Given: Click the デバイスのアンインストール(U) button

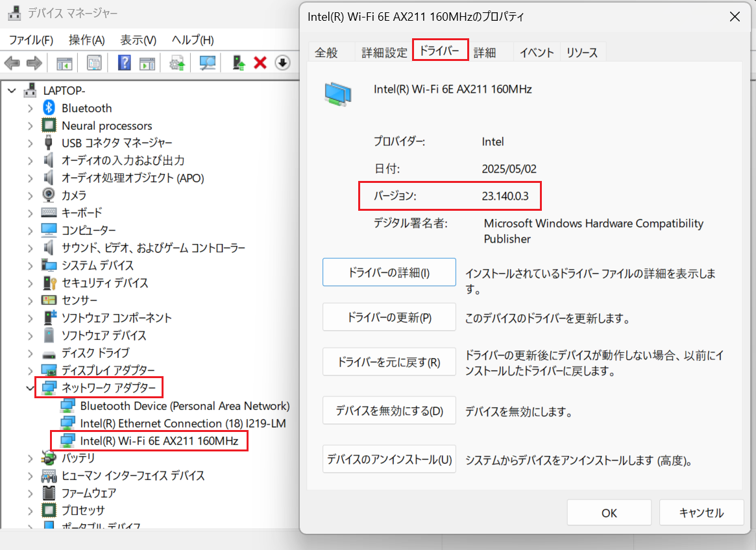Looking at the screenshot, I should (x=389, y=459).
